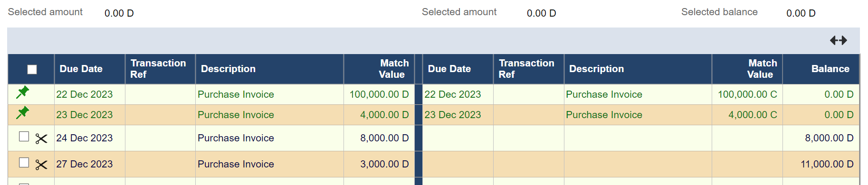Check the box for 27 Dec 2023 row
Image resolution: width=868 pixels, height=185 pixels.
click(x=24, y=163)
